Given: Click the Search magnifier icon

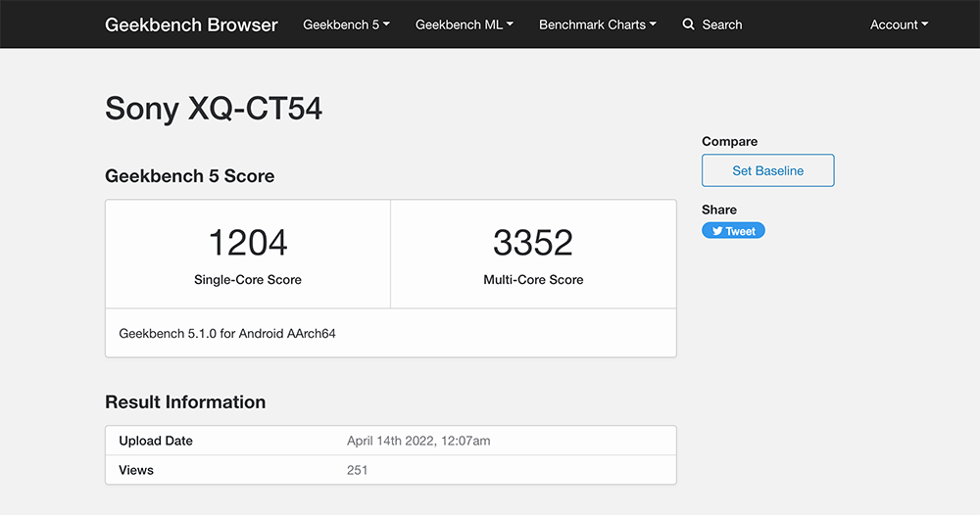Looking at the screenshot, I should coord(688,24).
